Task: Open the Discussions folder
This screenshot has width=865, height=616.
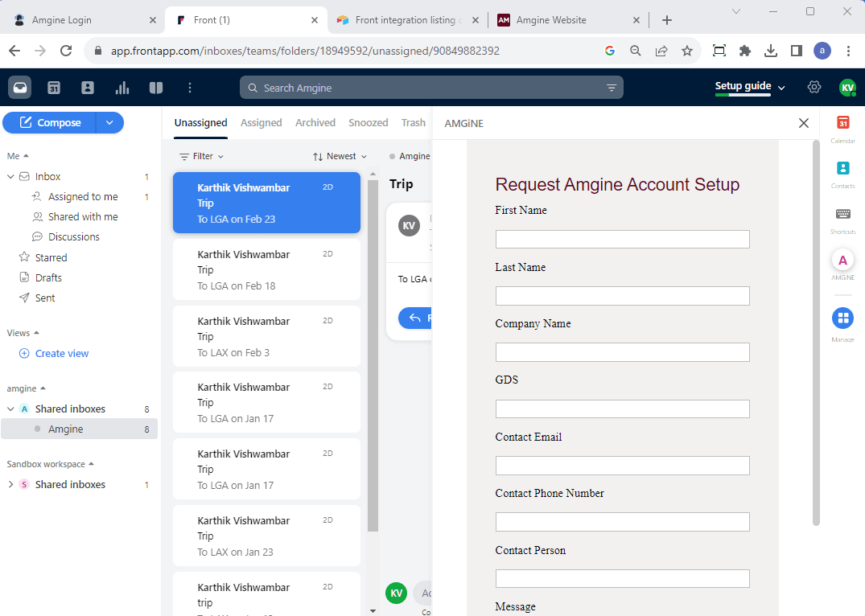Action: click(74, 236)
